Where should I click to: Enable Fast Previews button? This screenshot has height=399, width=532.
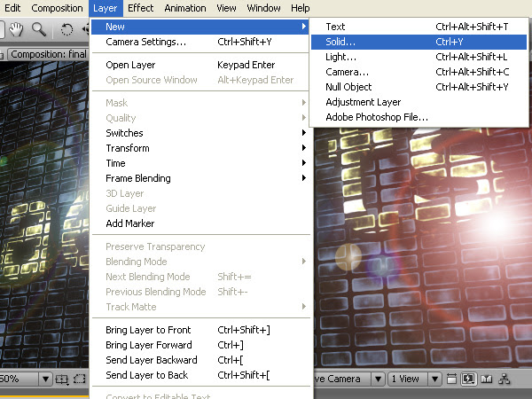pyautogui.click(x=468, y=379)
